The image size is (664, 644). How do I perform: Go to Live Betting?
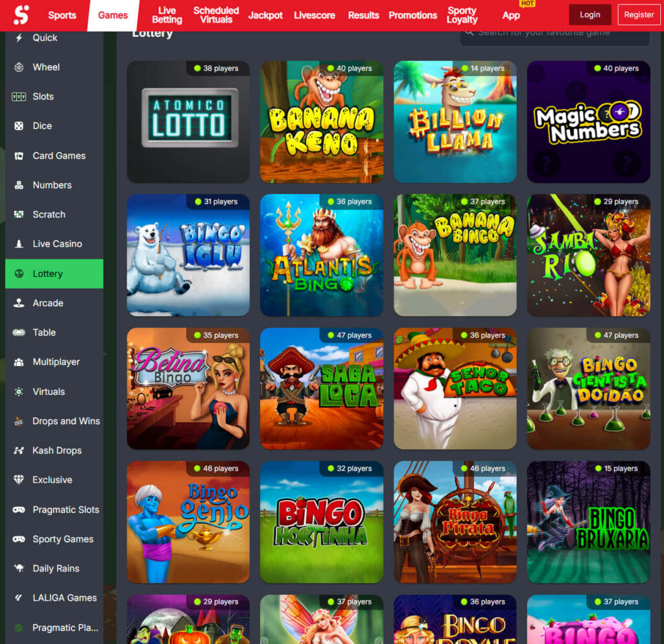click(167, 16)
